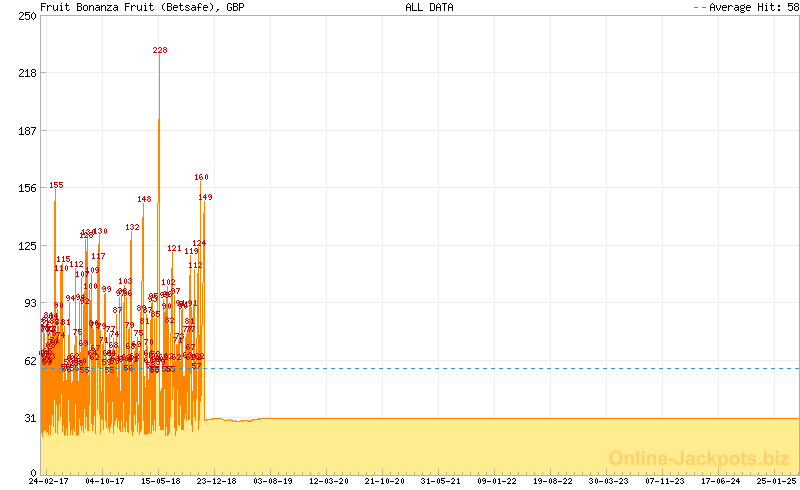Viewport: 800px width, 490px height.
Task: Click the 23-12-18 date axis label
Action: [x=216, y=481]
